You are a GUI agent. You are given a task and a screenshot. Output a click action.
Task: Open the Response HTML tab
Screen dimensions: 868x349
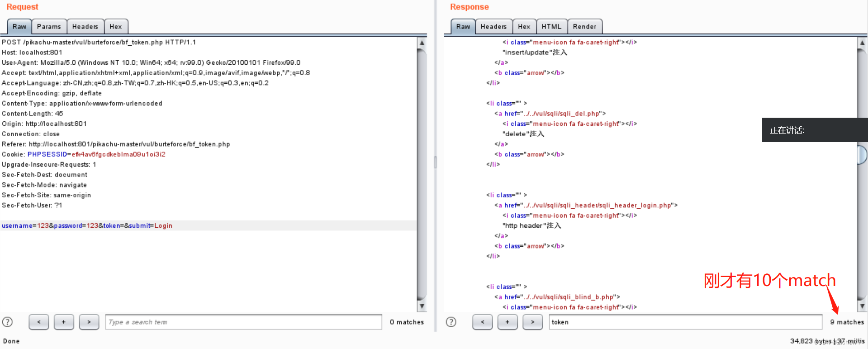[552, 27]
